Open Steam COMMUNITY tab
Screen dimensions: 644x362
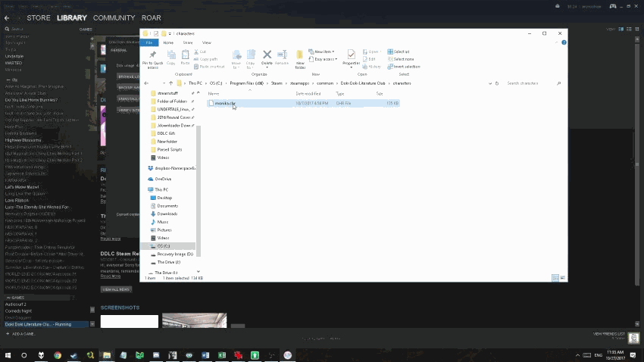click(x=114, y=18)
